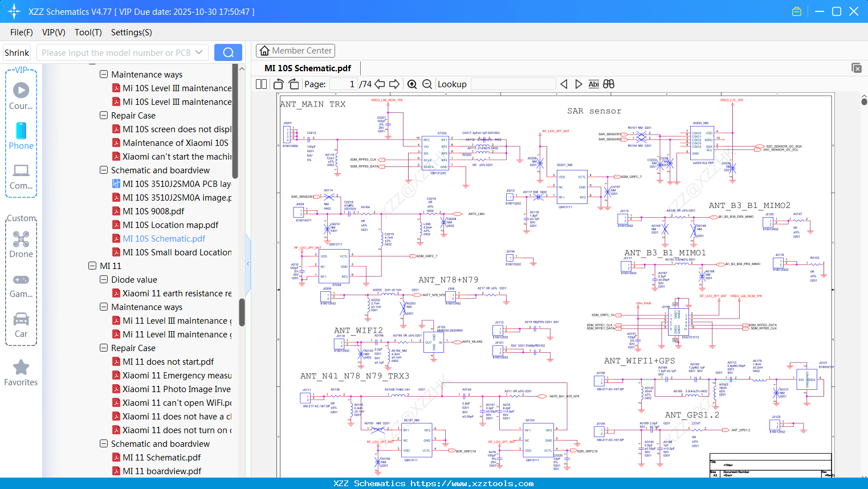Open the Car section in the sidebar

pyautogui.click(x=21, y=319)
